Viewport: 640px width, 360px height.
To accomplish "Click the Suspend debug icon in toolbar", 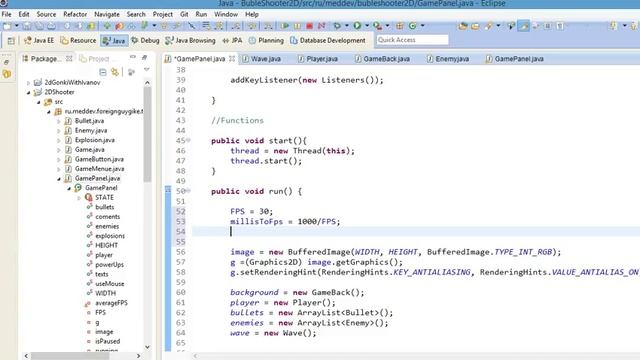I will tap(297, 26).
